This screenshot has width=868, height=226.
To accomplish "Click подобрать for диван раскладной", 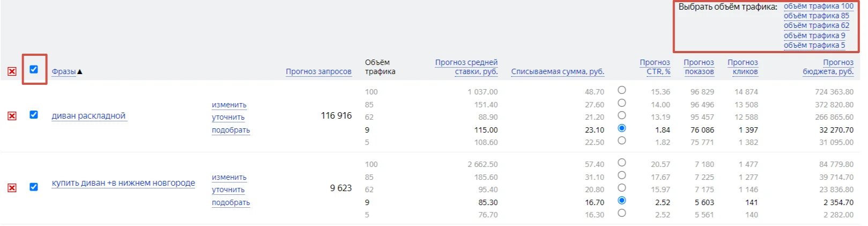I will 231,130.
